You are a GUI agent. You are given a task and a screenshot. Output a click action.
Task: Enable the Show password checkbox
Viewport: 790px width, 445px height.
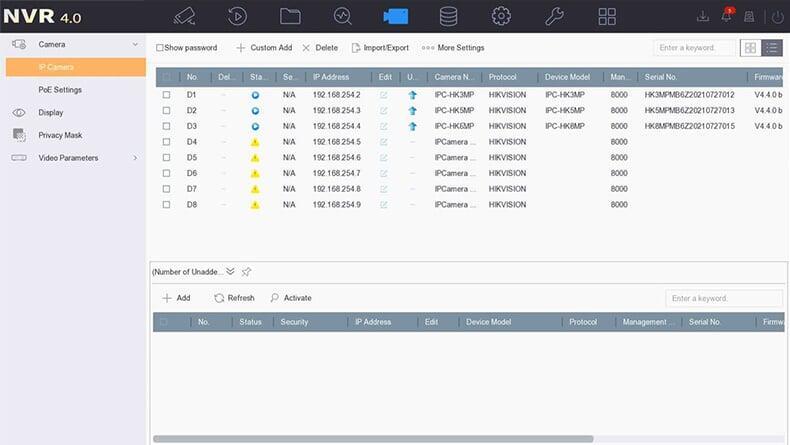pos(160,48)
